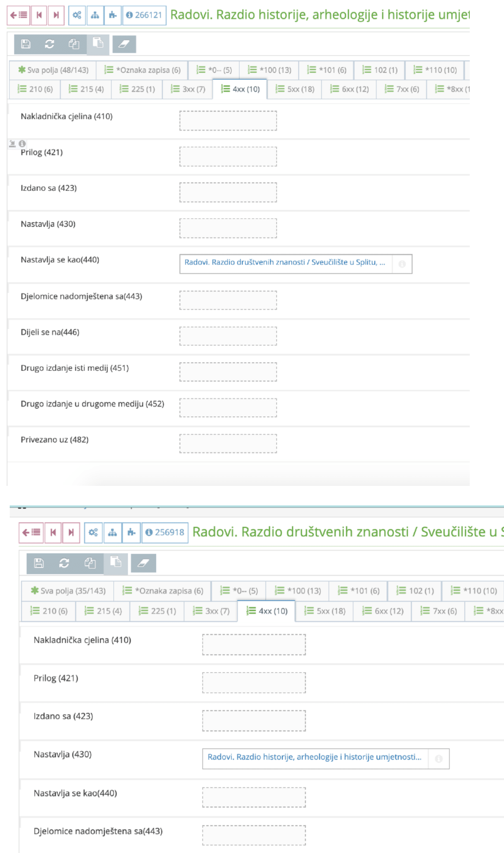Select *101 (6) tab in 266121 panel

[326, 70]
